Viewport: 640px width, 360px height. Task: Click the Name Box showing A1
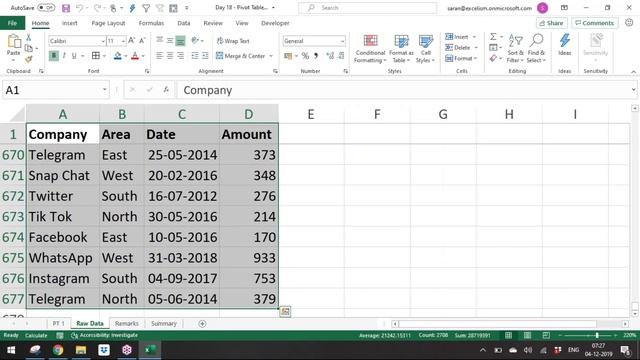click(56, 90)
